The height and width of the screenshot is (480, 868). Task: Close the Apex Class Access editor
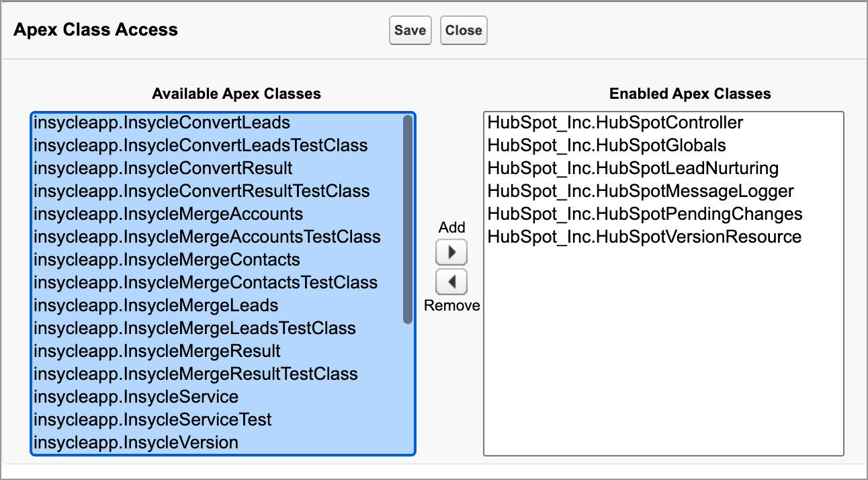[463, 30]
